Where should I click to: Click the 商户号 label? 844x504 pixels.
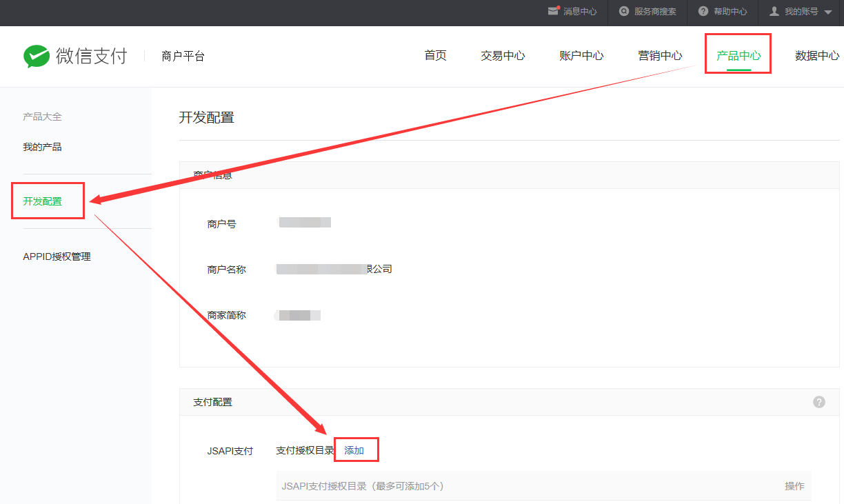(x=221, y=224)
